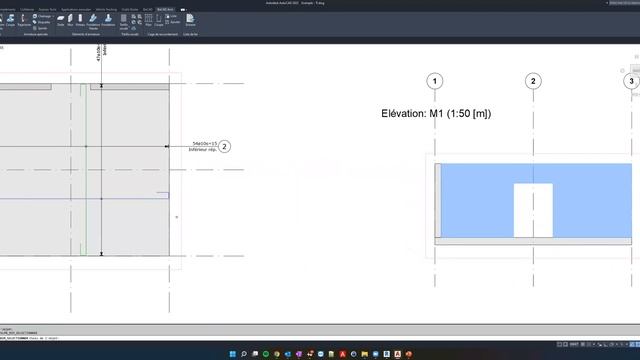This screenshot has height=360, width=640.
Task: Open Spotify from the taskbar
Action: (266, 354)
